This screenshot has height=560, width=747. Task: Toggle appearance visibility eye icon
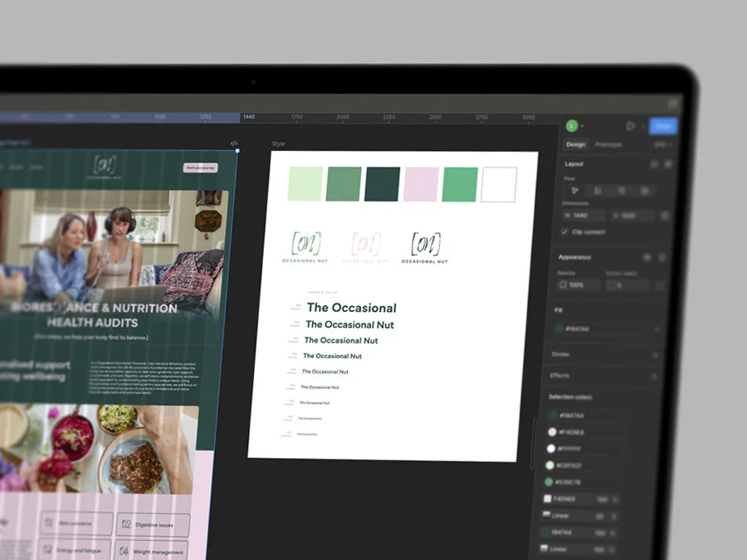click(647, 258)
